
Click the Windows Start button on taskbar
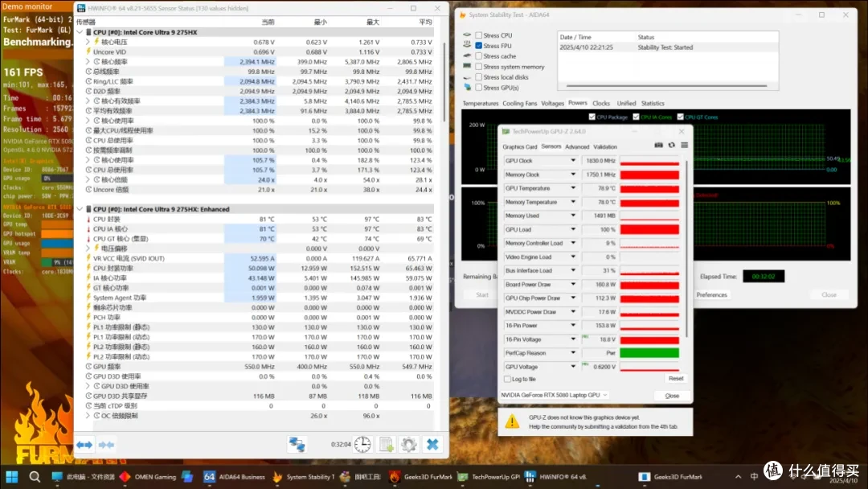(11, 477)
